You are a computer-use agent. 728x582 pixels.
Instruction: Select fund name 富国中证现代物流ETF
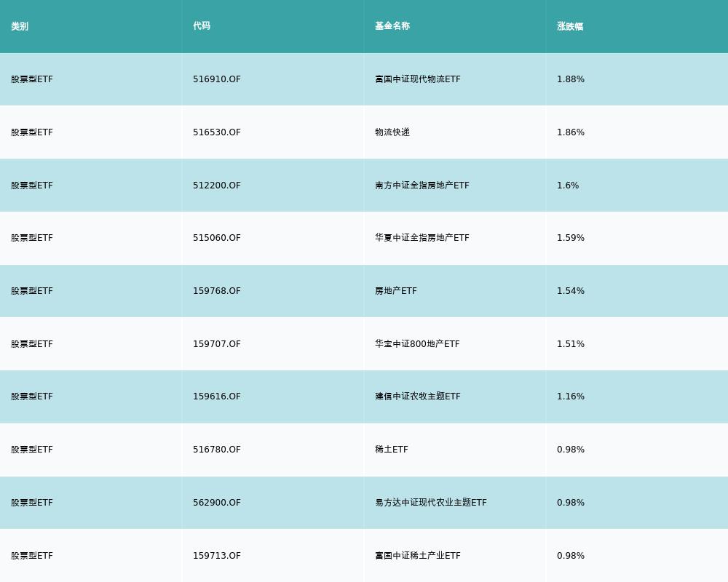[418, 79]
